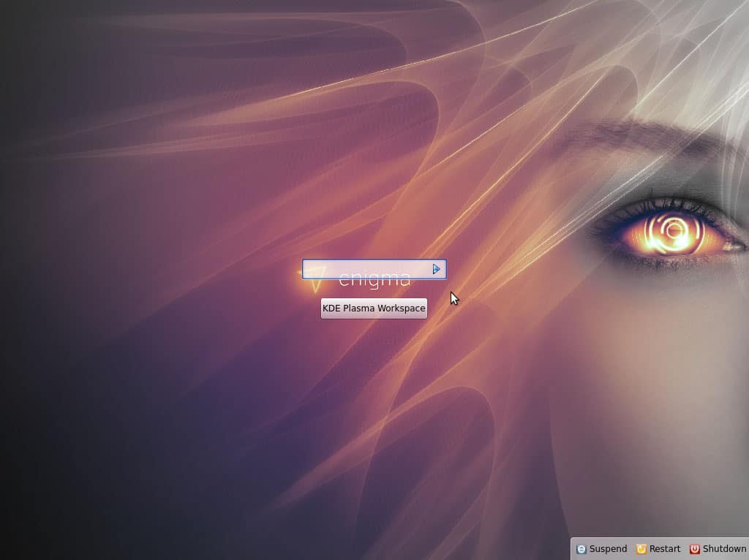
Task: Click the Suspend button
Action: [x=601, y=549]
